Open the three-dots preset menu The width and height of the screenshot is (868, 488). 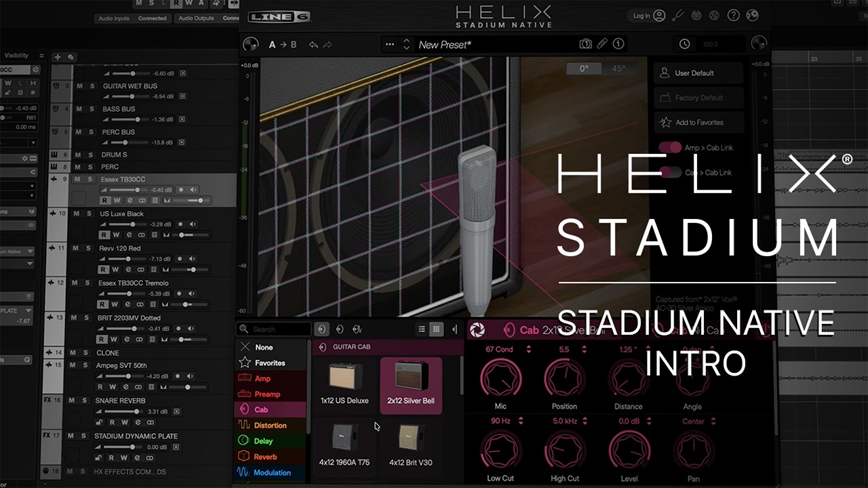coord(389,45)
